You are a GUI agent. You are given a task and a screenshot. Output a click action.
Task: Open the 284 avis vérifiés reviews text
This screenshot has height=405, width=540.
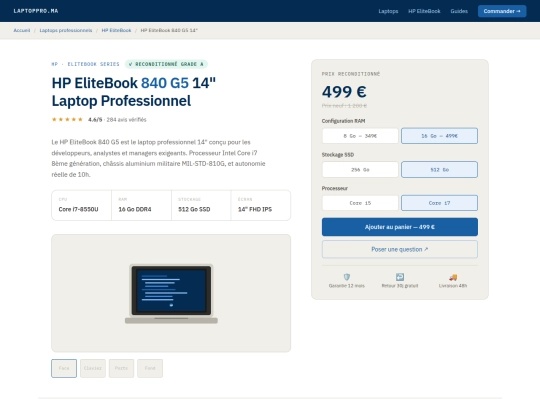tap(126, 120)
